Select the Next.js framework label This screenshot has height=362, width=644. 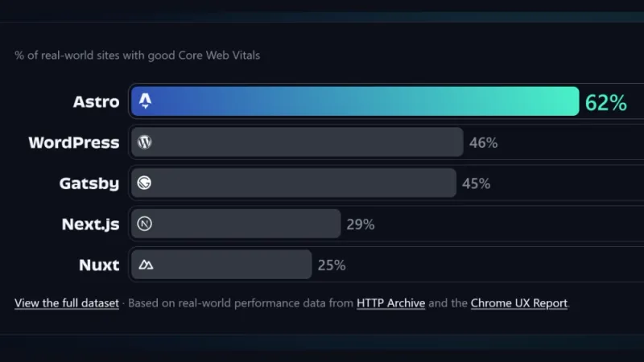click(x=91, y=224)
